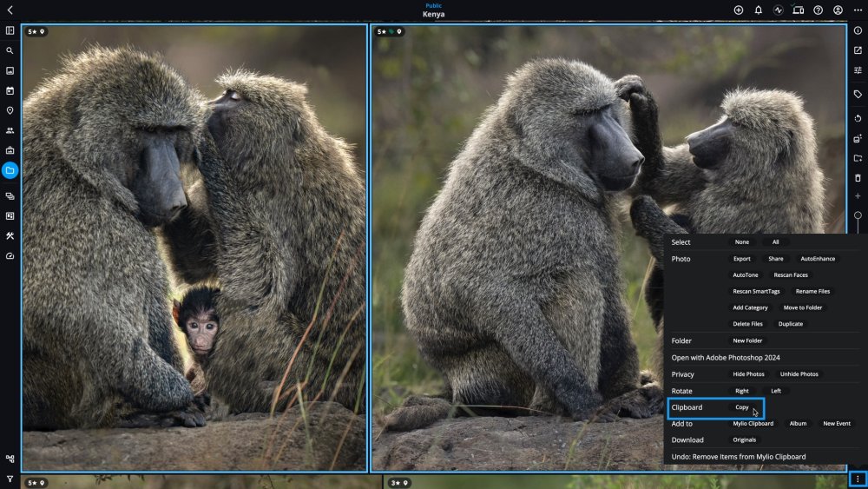Open with Adobe Photoshop 2024
Image resolution: width=868 pixels, height=489 pixels.
pos(726,358)
